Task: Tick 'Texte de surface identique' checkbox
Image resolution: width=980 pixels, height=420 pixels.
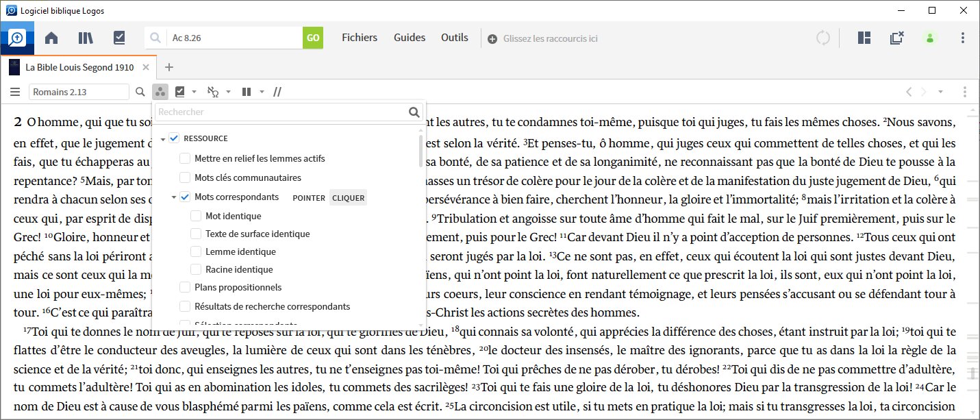Action: [x=196, y=234]
